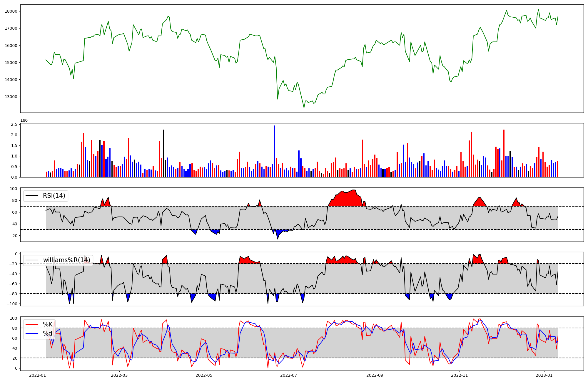This screenshot has height=382, width=588.
Task: Click the blue %d legend line sample
Action: coord(32,334)
